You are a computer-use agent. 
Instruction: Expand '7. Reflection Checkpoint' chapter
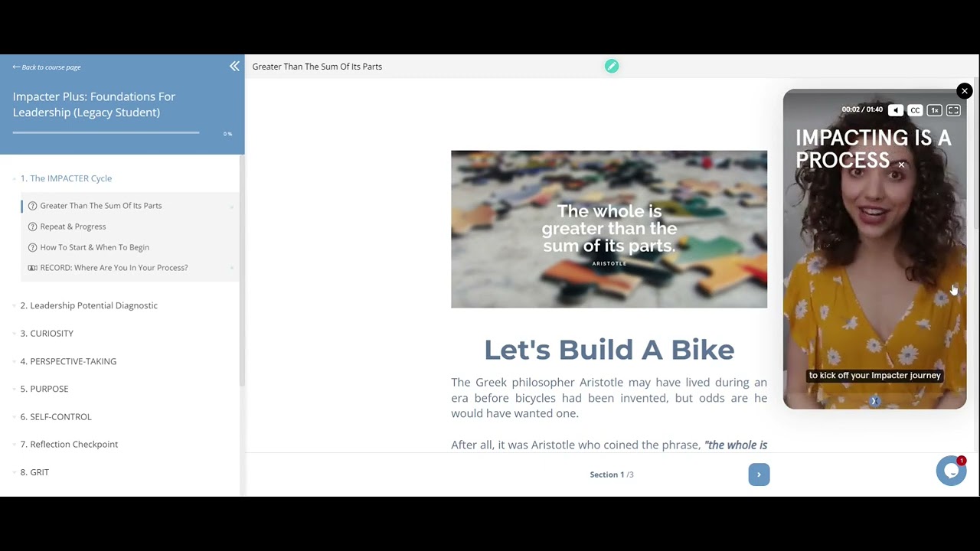[x=69, y=445]
